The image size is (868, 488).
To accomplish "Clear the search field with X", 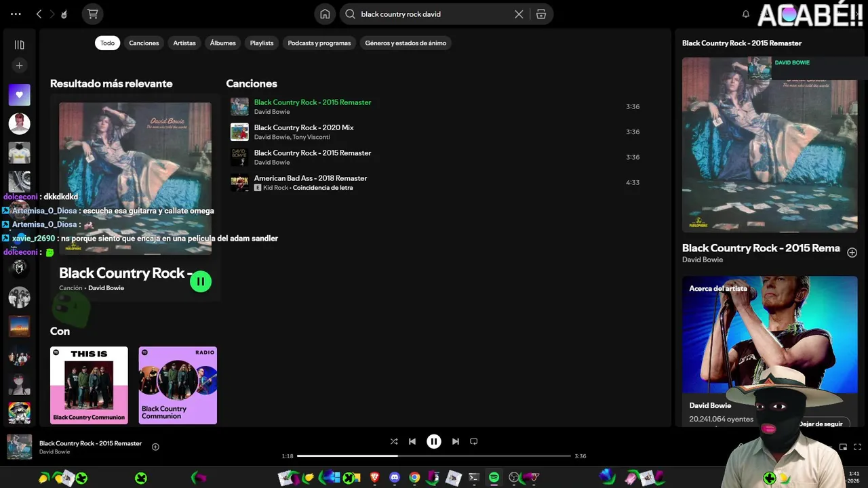I will (519, 14).
